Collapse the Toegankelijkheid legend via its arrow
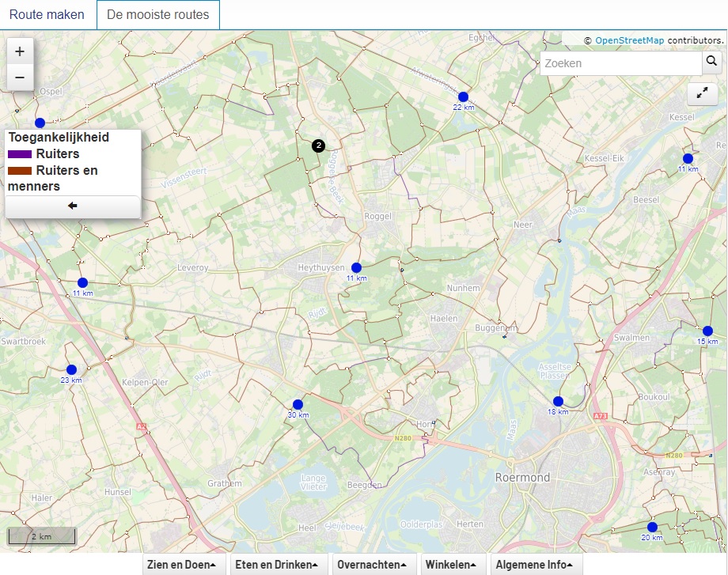 tap(72, 206)
